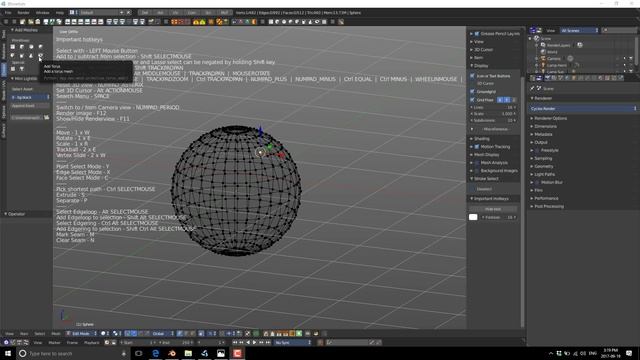Viewport: 640px width, 360px height.
Task: Open the Help menu
Action: click(60, 13)
